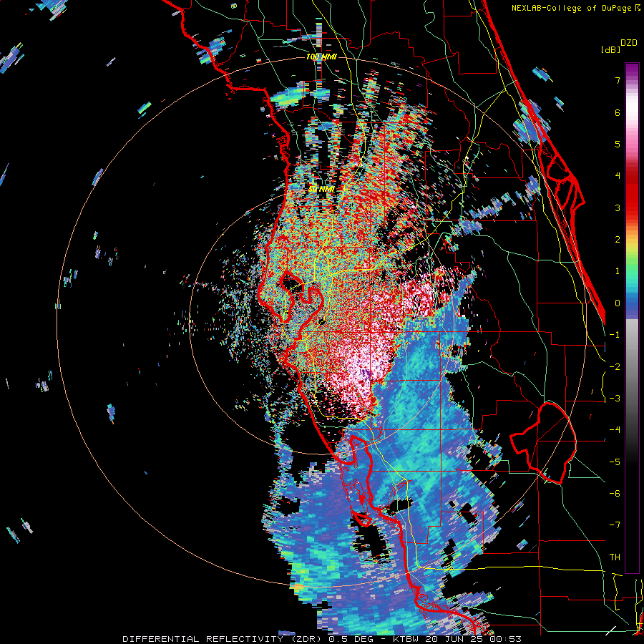
Task: Select the -1 dB scale label
Action: (615, 334)
